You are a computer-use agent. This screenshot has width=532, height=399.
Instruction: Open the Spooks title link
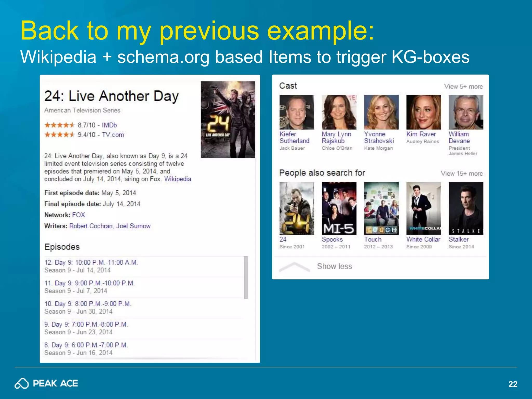click(332, 240)
